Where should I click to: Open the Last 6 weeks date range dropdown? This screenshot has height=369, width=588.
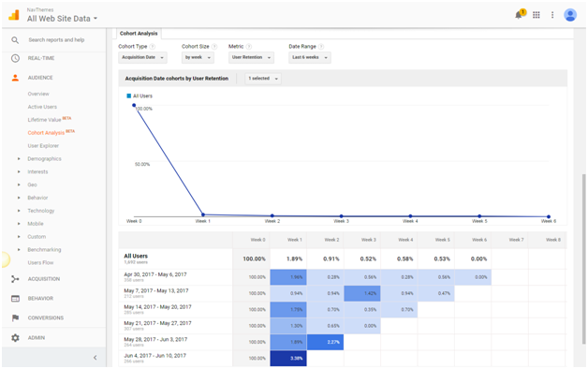coord(310,57)
